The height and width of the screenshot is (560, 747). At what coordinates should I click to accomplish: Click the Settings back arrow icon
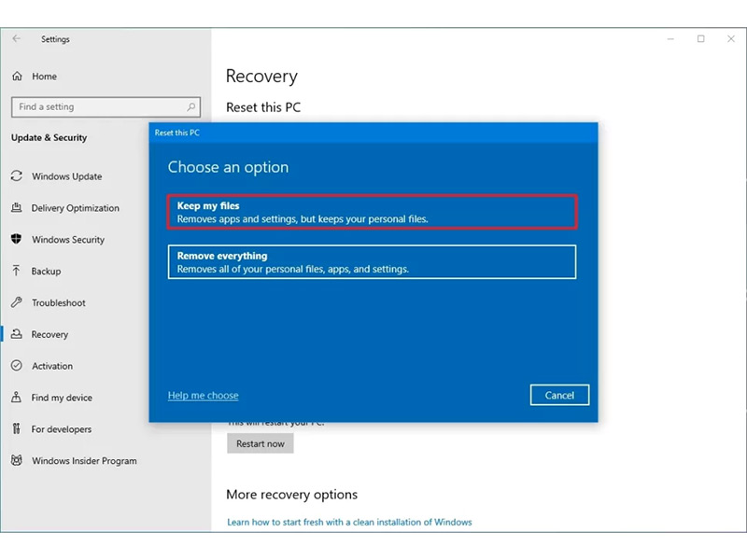[17, 39]
